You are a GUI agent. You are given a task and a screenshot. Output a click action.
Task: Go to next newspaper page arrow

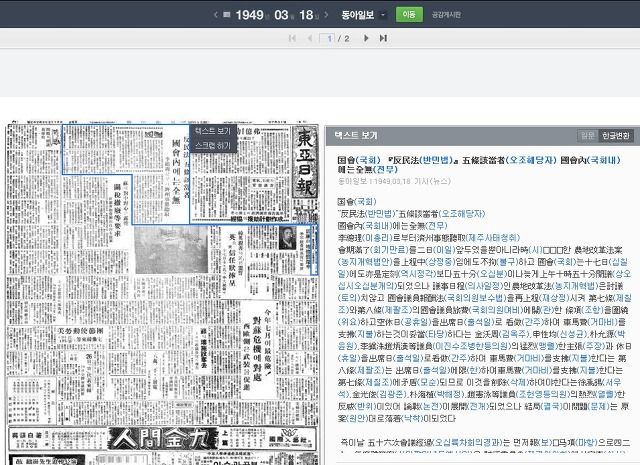pos(366,38)
